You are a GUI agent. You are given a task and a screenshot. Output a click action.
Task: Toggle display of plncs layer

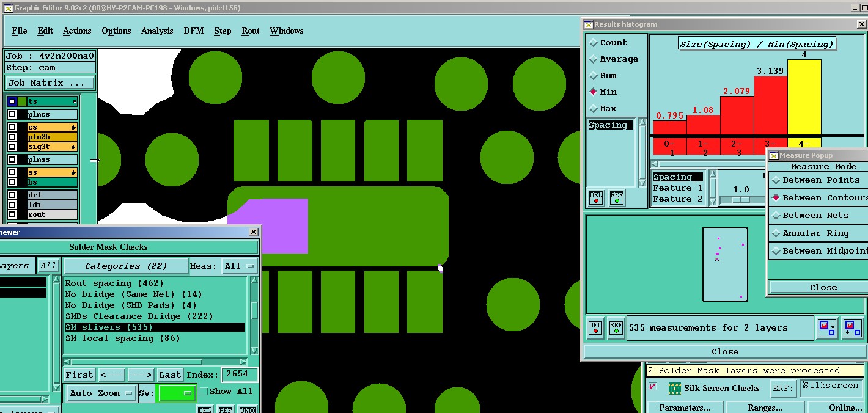(x=12, y=114)
